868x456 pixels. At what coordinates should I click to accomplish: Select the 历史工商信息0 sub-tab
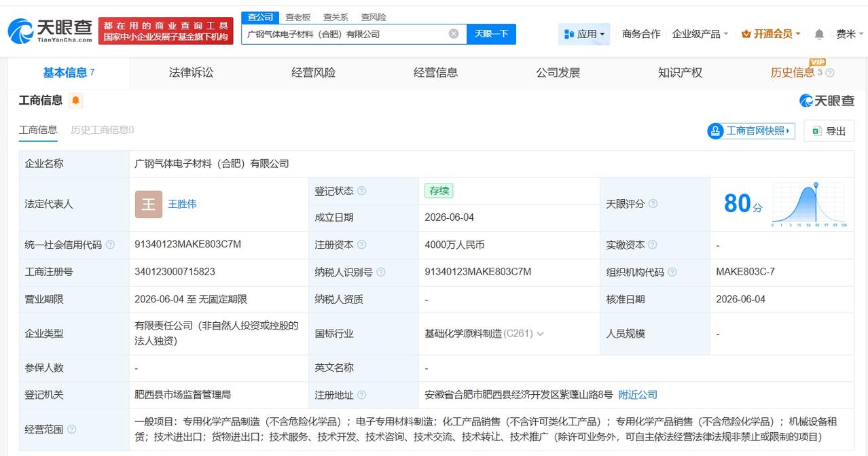(103, 130)
